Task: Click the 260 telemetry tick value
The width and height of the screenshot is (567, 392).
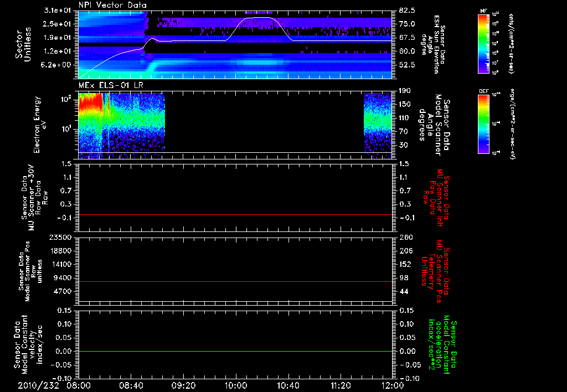Action: click(405, 238)
